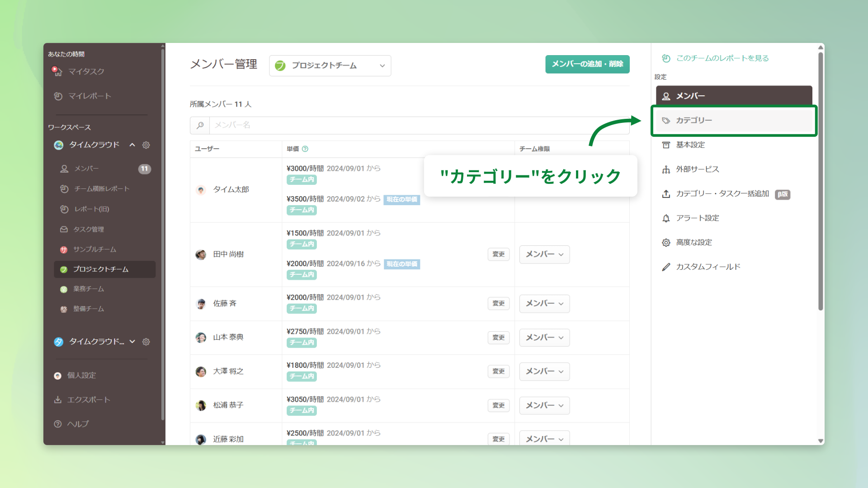Open the プロジェクトチーム team selector dropdown
This screenshot has width=868, height=488.
point(330,66)
